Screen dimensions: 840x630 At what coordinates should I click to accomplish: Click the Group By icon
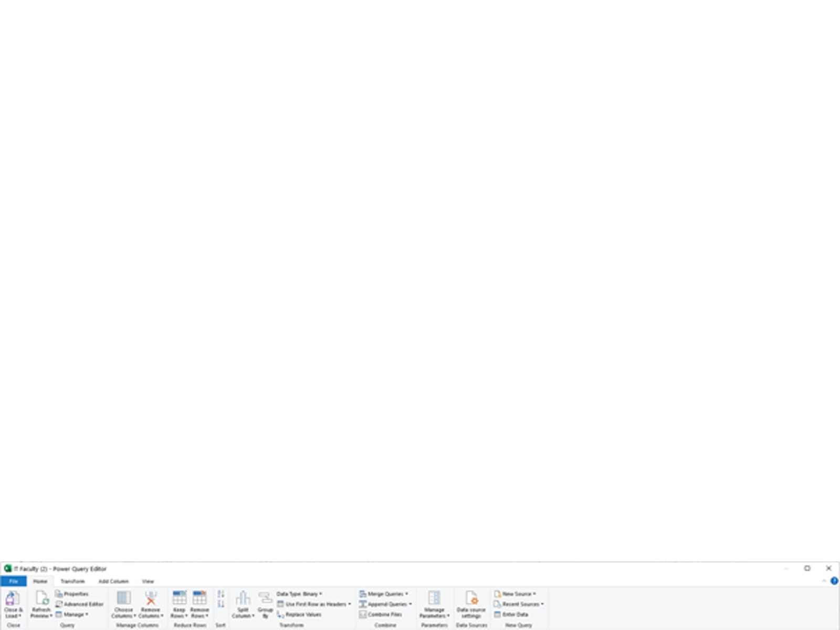pyautogui.click(x=265, y=598)
